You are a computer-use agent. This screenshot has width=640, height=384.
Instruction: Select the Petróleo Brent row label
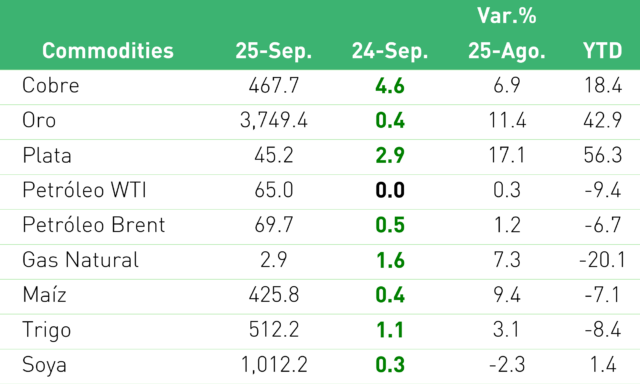point(94,225)
